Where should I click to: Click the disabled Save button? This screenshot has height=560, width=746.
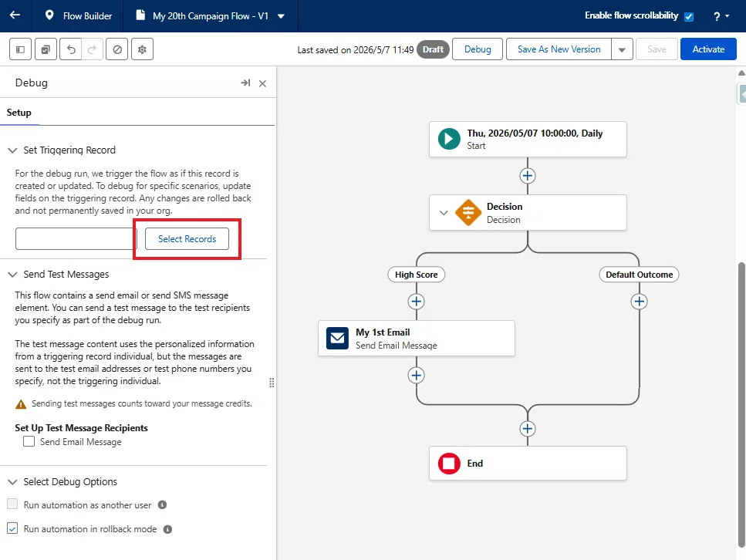click(657, 49)
